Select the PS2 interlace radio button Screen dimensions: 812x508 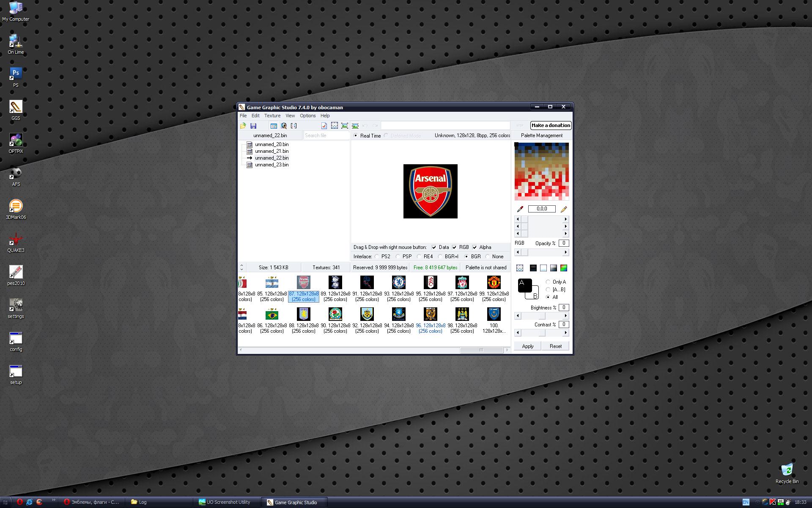coord(377,257)
